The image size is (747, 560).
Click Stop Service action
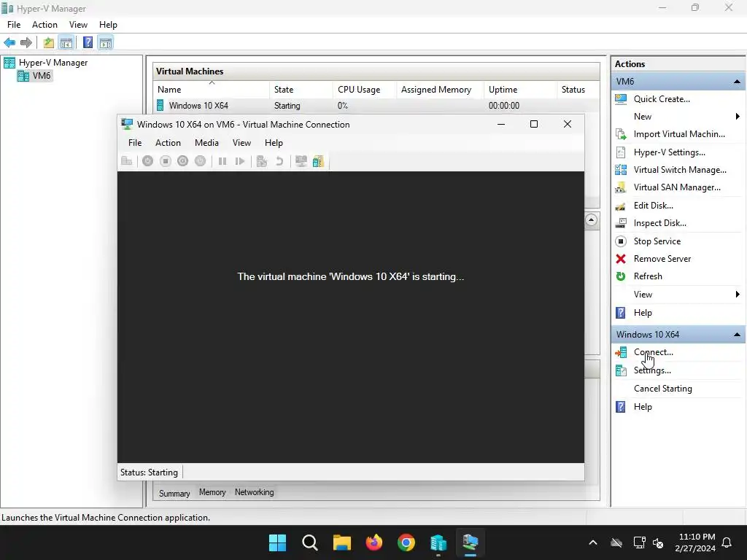(x=657, y=241)
